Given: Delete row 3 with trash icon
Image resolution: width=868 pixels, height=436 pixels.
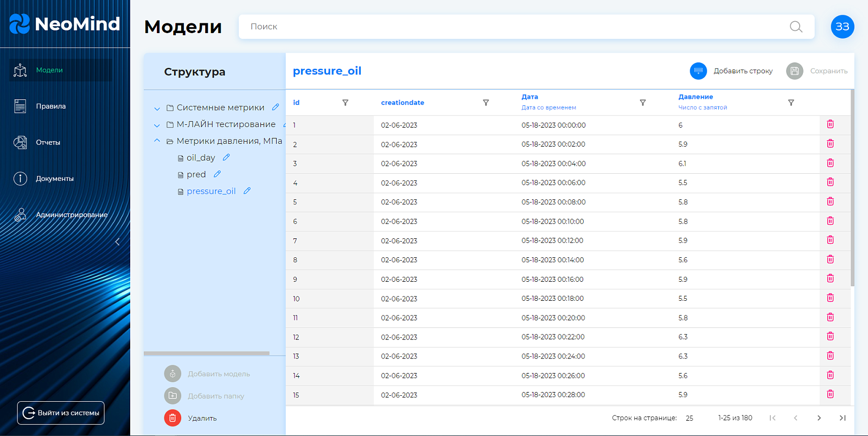Looking at the screenshot, I should (x=830, y=163).
